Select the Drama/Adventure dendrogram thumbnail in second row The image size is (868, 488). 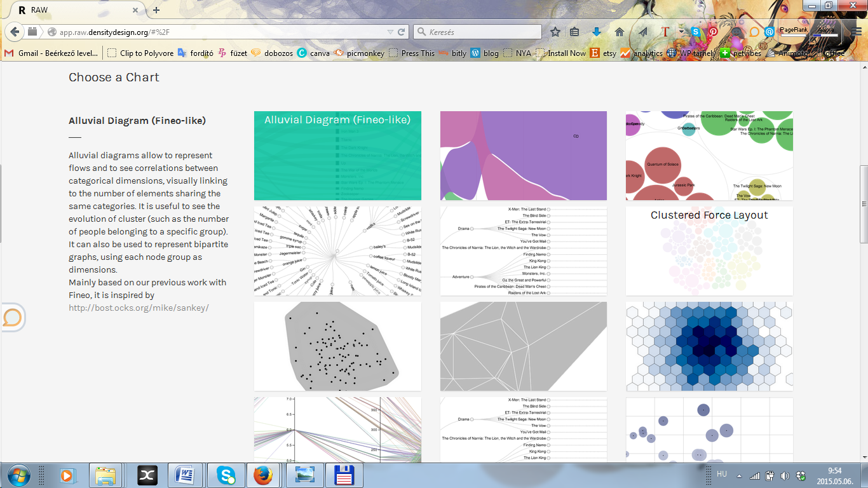click(524, 251)
